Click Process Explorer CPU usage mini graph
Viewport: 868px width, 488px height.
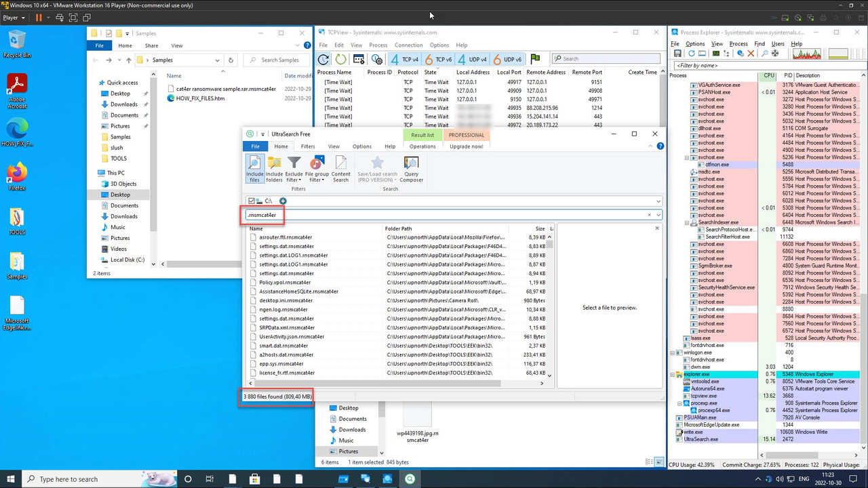[806, 54]
